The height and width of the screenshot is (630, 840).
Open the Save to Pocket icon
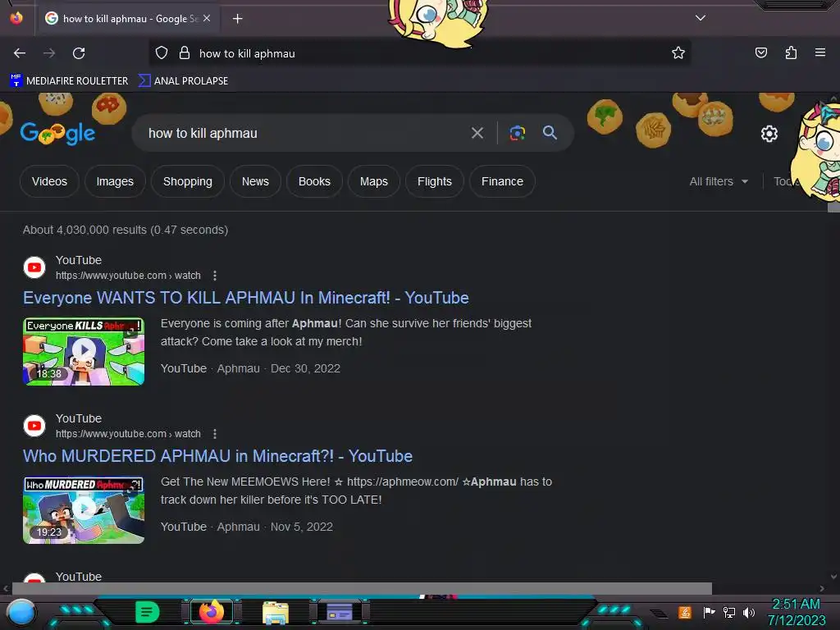coord(760,52)
